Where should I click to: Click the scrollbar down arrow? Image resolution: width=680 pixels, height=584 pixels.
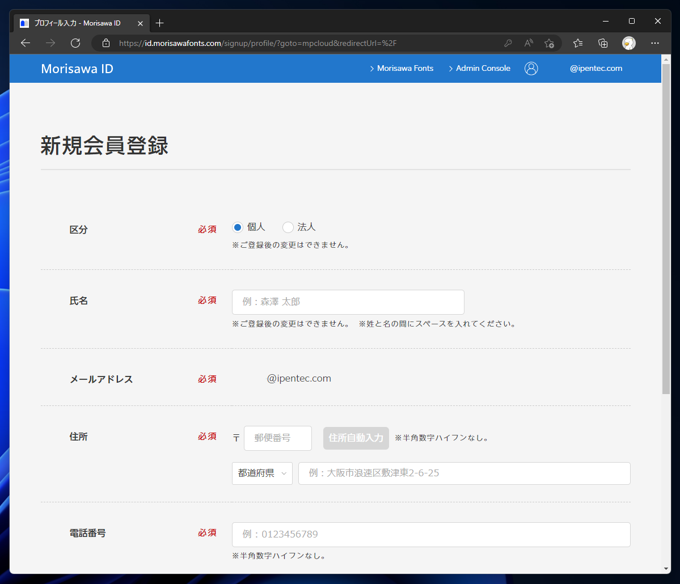point(666,568)
